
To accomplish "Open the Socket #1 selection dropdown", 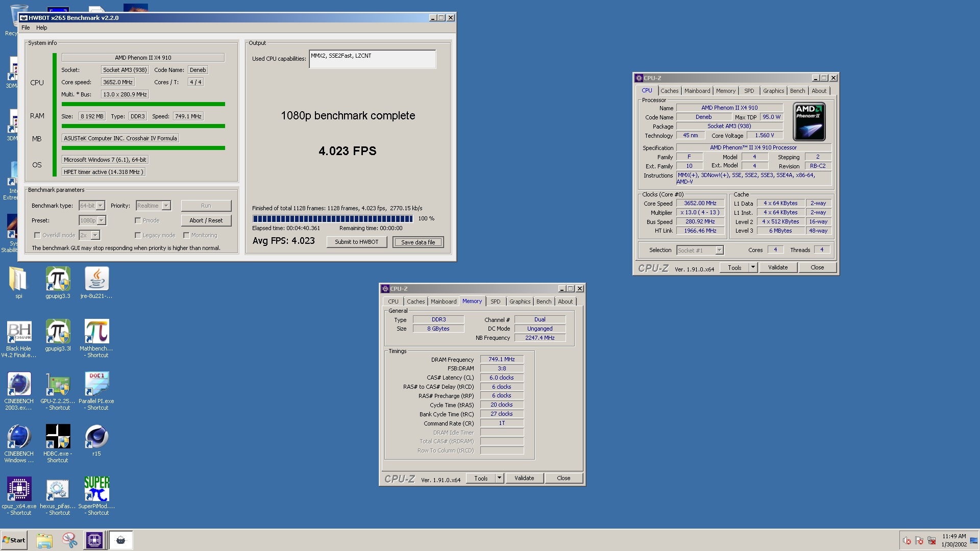I will 700,251.
